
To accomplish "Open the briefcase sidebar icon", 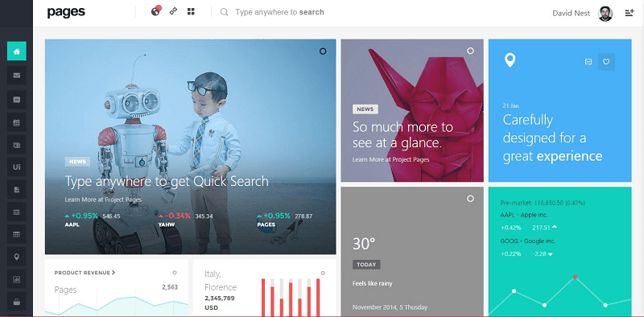I will [x=16, y=302].
